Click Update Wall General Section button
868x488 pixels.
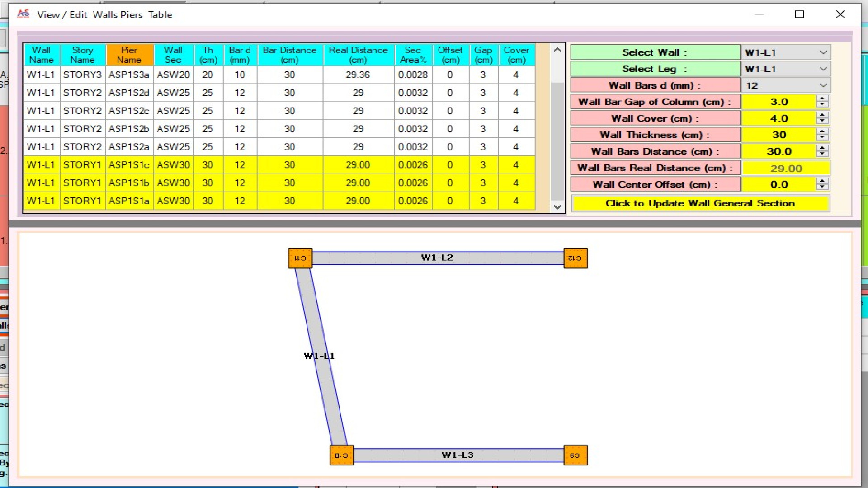pyautogui.click(x=700, y=203)
